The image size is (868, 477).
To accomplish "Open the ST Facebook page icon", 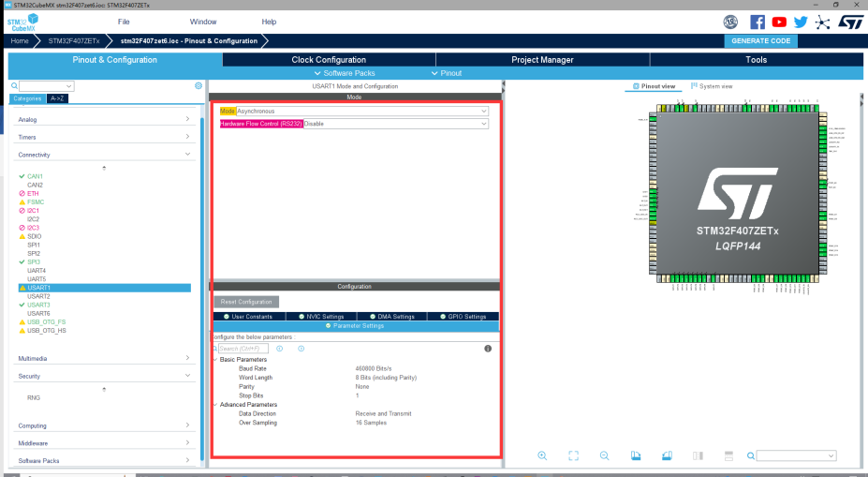I will [758, 22].
